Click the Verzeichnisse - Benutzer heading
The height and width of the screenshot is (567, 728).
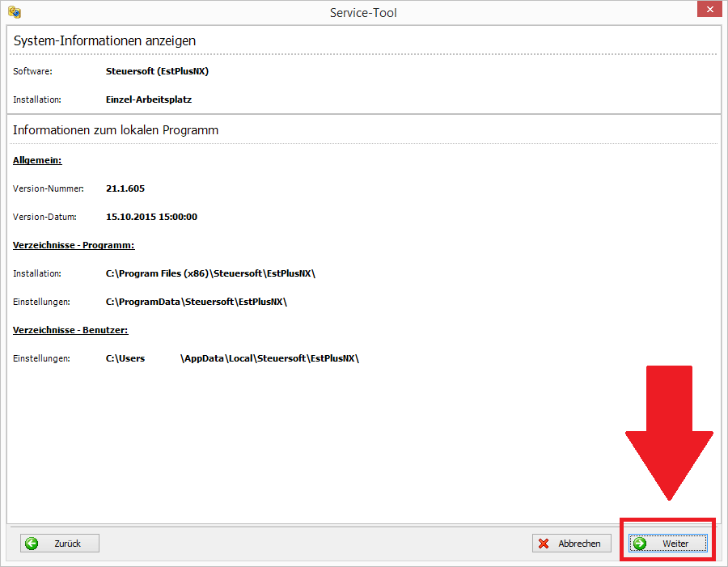(70, 330)
